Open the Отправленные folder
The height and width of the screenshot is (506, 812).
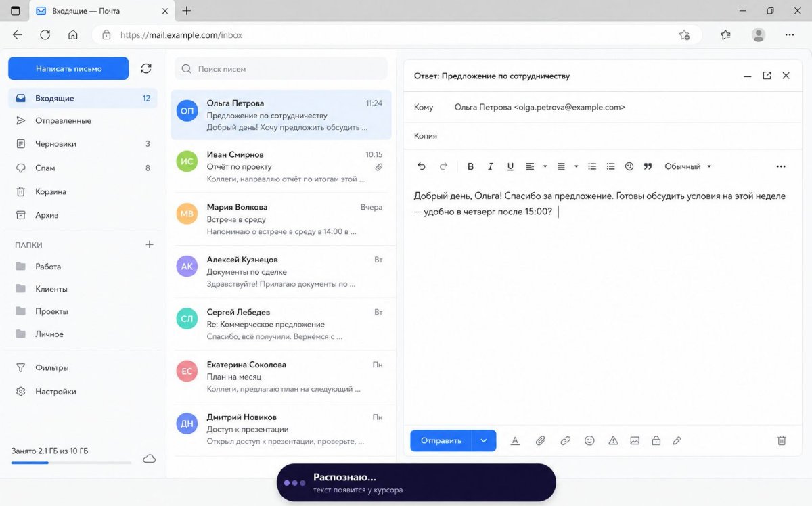click(83, 120)
